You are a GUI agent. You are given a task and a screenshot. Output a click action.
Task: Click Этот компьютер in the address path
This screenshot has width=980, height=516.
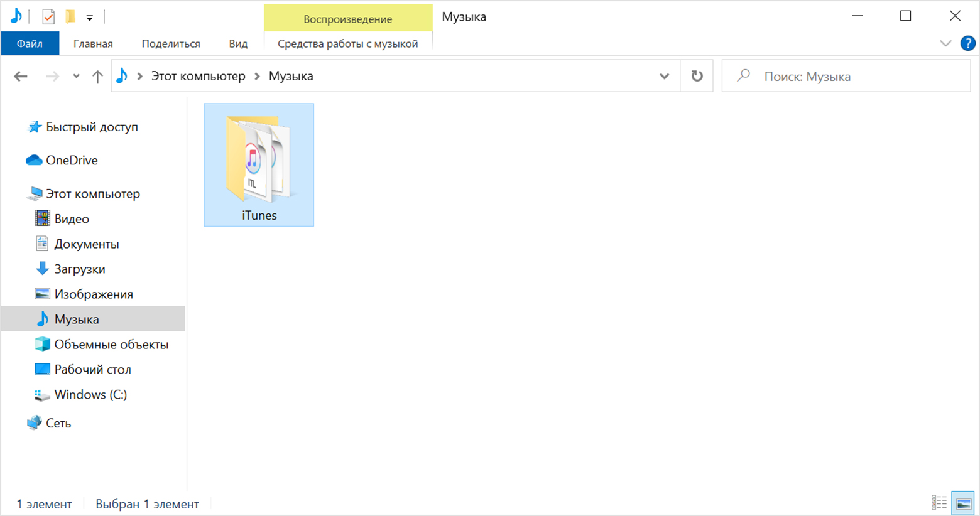tap(199, 76)
